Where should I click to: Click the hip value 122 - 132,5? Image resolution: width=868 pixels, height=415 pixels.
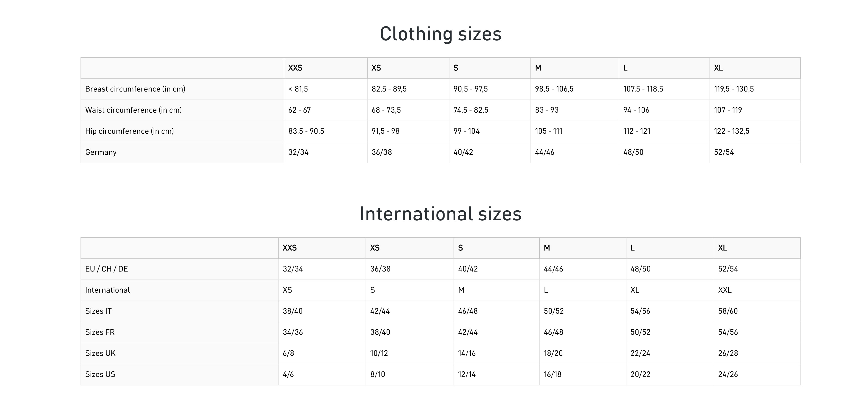[x=732, y=131]
